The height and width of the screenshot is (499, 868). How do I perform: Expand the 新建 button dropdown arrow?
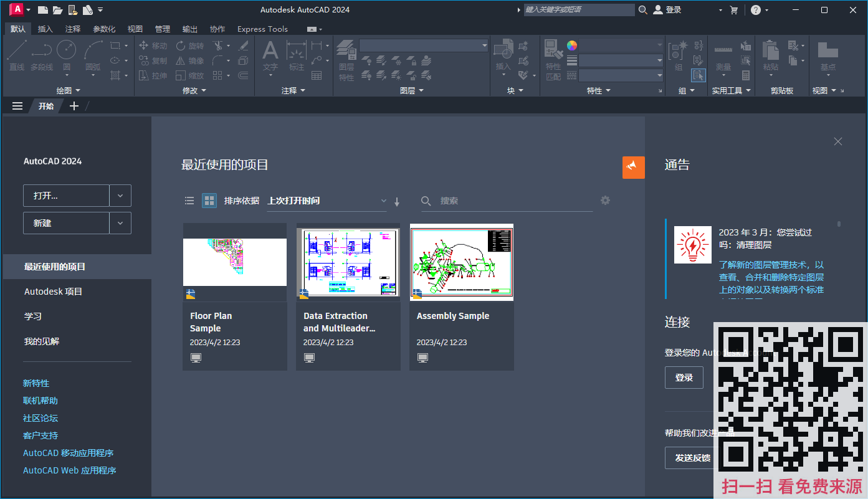tap(120, 223)
